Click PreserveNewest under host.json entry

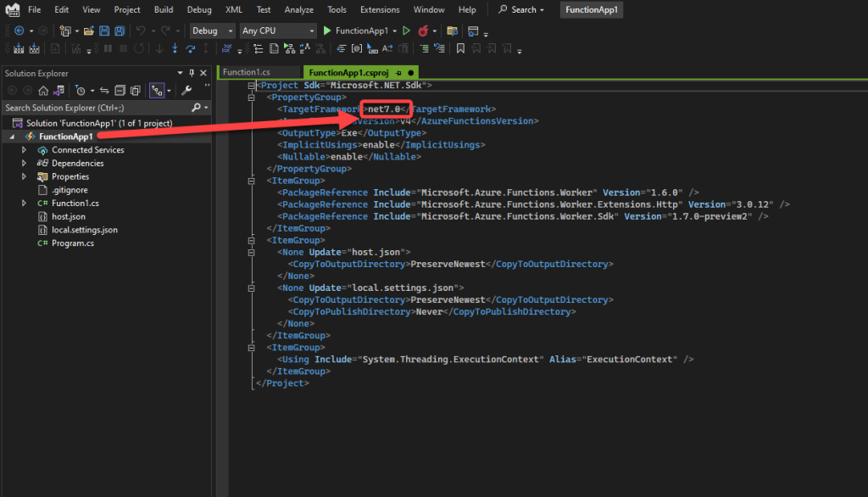coord(448,265)
